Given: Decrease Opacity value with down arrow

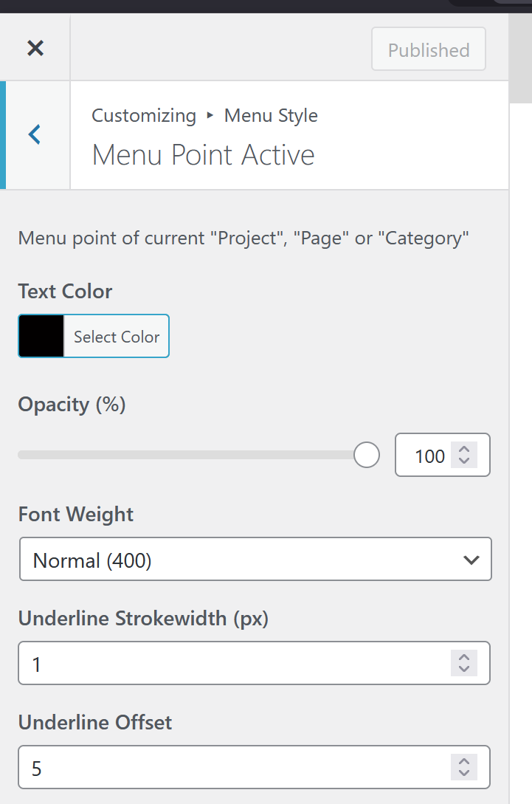Looking at the screenshot, I should [x=464, y=462].
